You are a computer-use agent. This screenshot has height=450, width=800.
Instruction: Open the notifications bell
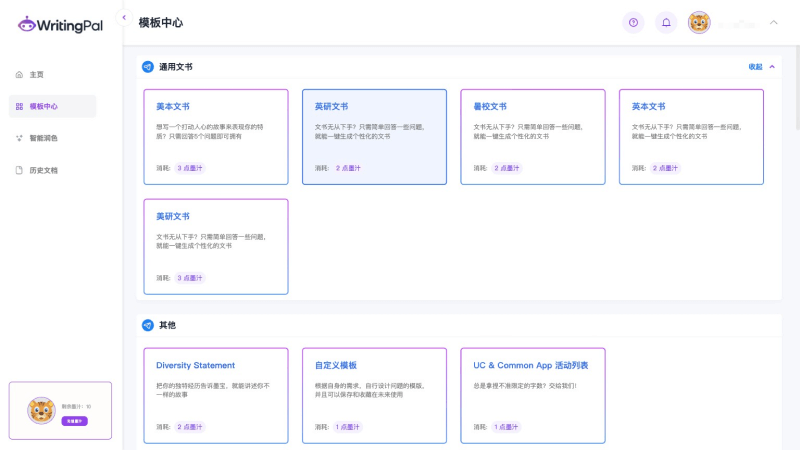[x=665, y=22]
